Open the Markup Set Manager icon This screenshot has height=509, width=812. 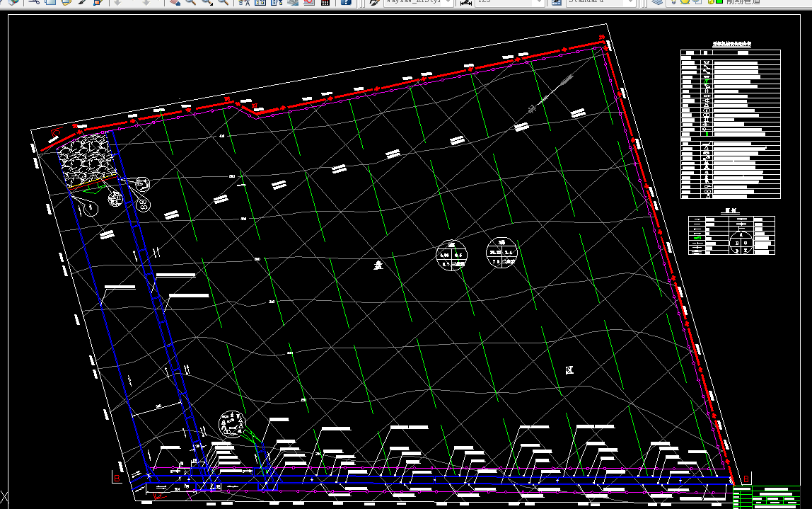pyautogui.click(x=309, y=2)
